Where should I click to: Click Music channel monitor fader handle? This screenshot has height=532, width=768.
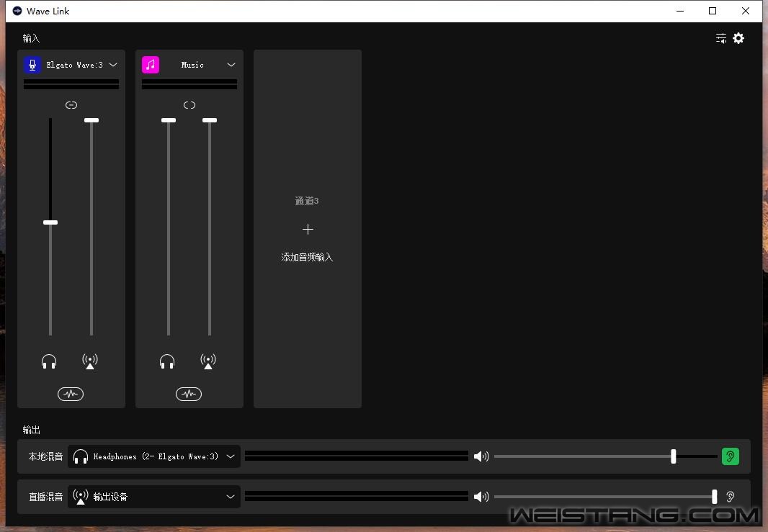click(x=169, y=120)
